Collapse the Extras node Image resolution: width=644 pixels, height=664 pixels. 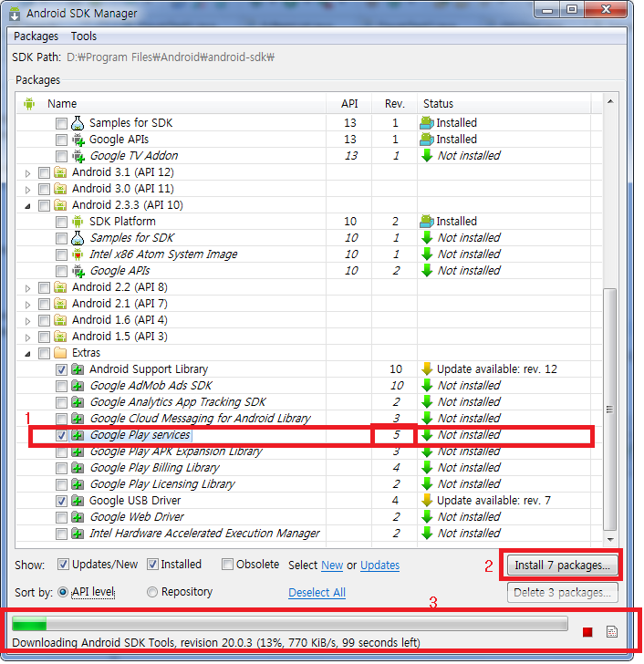(27, 354)
